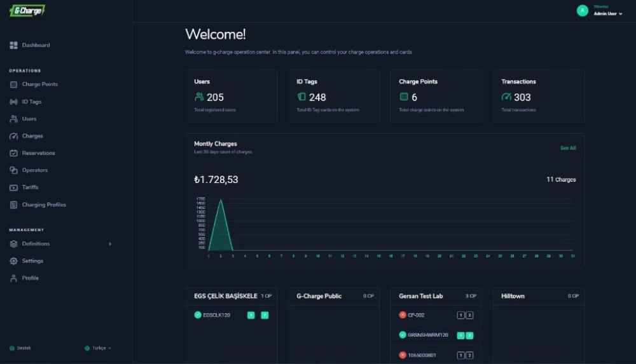Image resolution: width=636 pixels, height=364 pixels.
Task: Open the Admin User account dropdown
Action: click(607, 13)
